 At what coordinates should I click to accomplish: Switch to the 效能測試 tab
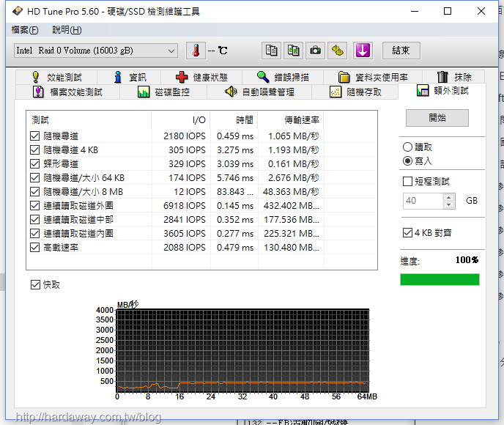point(56,77)
